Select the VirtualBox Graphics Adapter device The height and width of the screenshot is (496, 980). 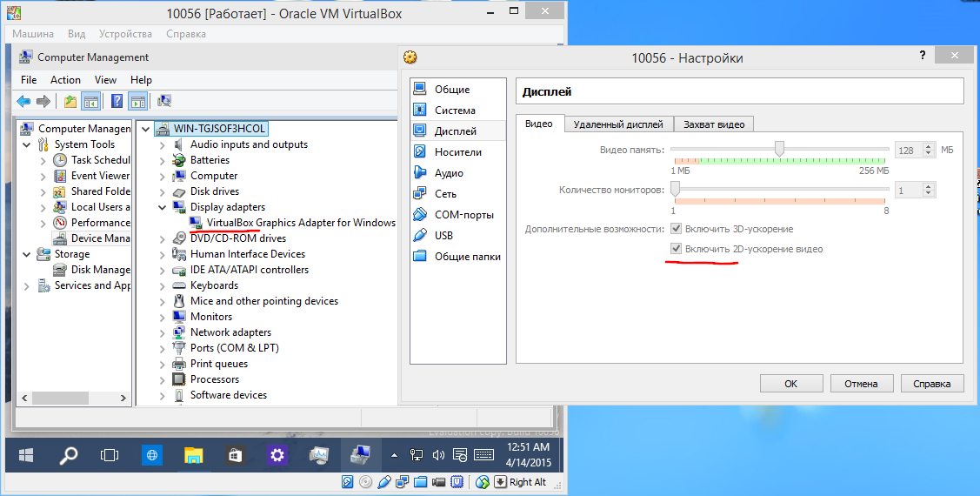[301, 223]
